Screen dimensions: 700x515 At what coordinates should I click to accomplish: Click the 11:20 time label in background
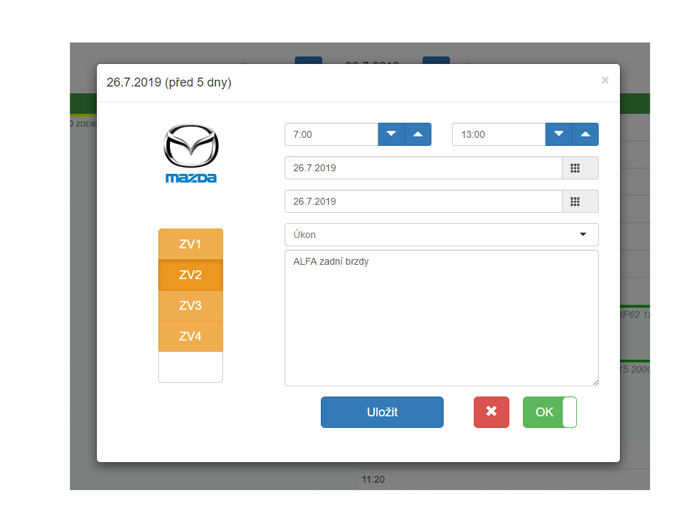coord(373,480)
